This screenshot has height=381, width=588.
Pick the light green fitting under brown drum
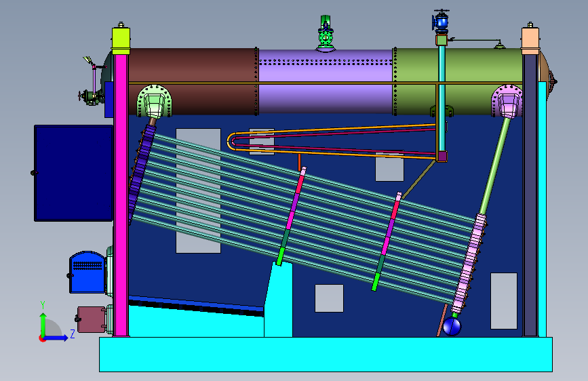click(155, 102)
